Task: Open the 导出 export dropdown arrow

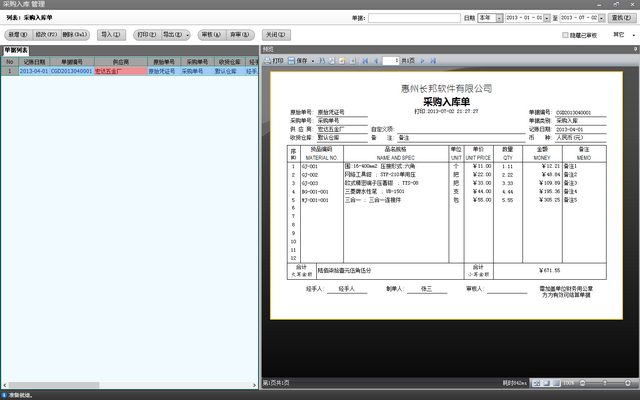Action: (x=187, y=35)
